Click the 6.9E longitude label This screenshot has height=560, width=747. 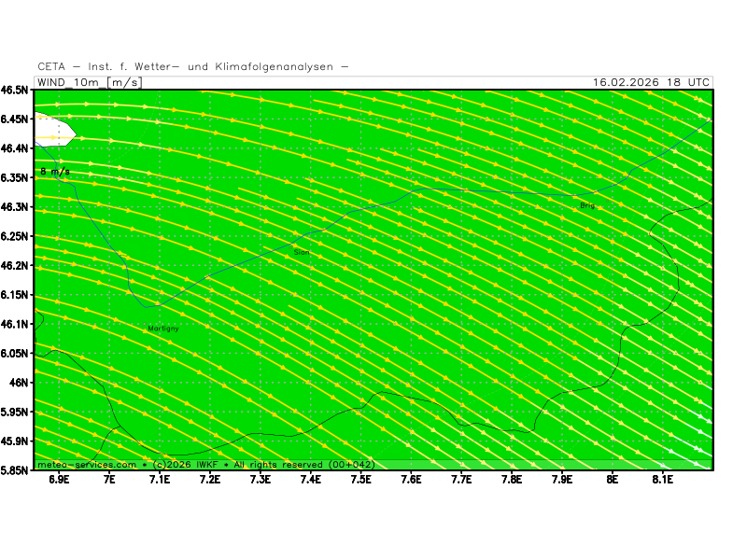(59, 480)
